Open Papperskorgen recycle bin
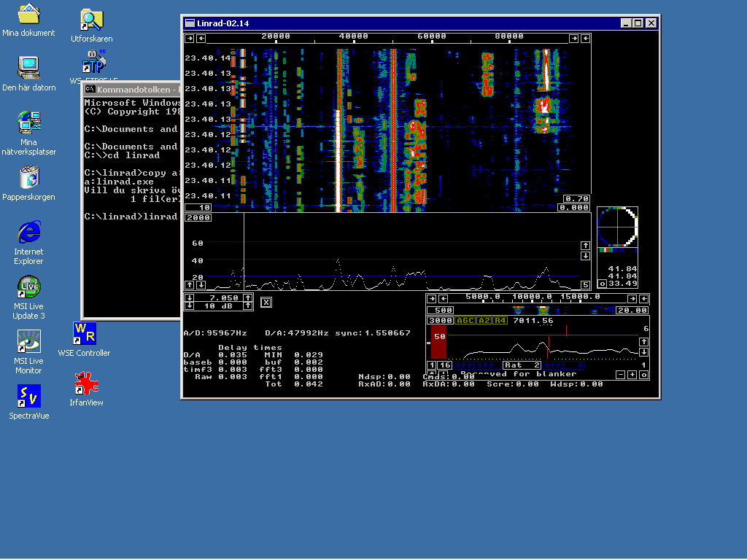The height and width of the screenshot is (560, 747). pos(28,184)
